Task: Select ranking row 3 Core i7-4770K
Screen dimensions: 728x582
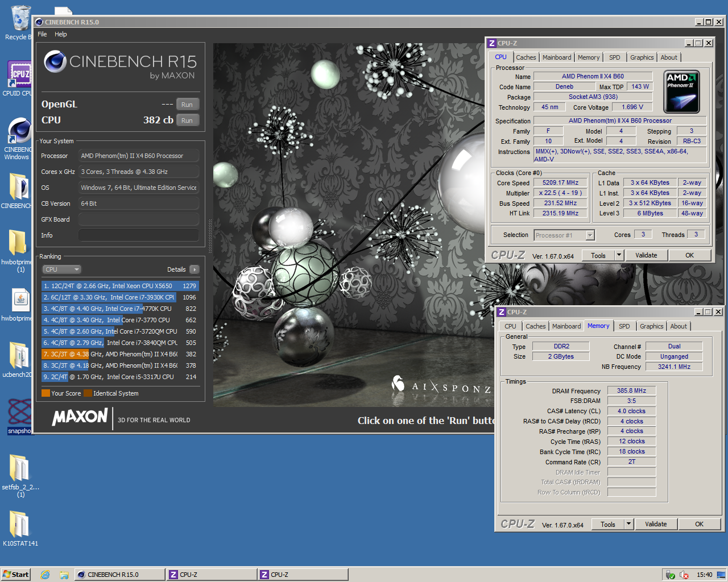Action: pos(120,309)
